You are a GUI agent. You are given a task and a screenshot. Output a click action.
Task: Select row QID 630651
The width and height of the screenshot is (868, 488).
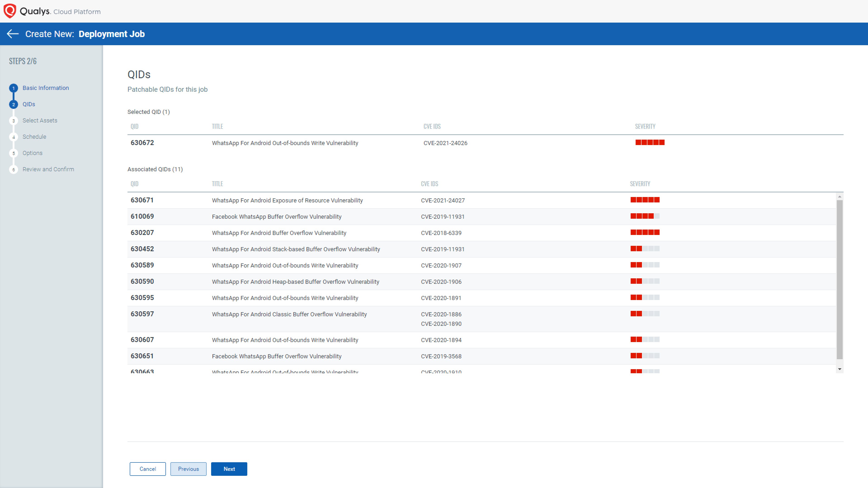[482, 356]
